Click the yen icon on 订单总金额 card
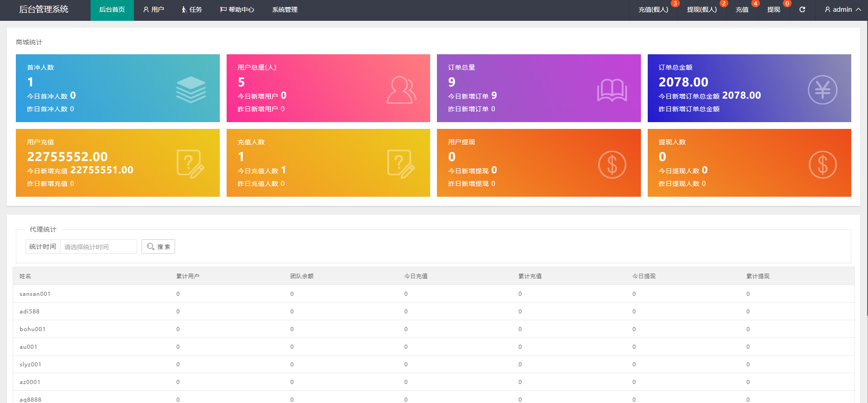 (822, 90)
